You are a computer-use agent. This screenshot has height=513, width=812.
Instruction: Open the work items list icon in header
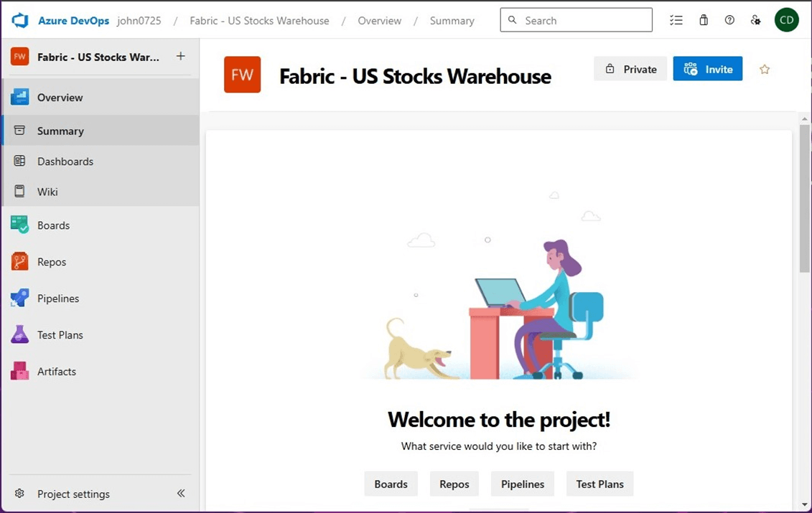click(676, 20)
